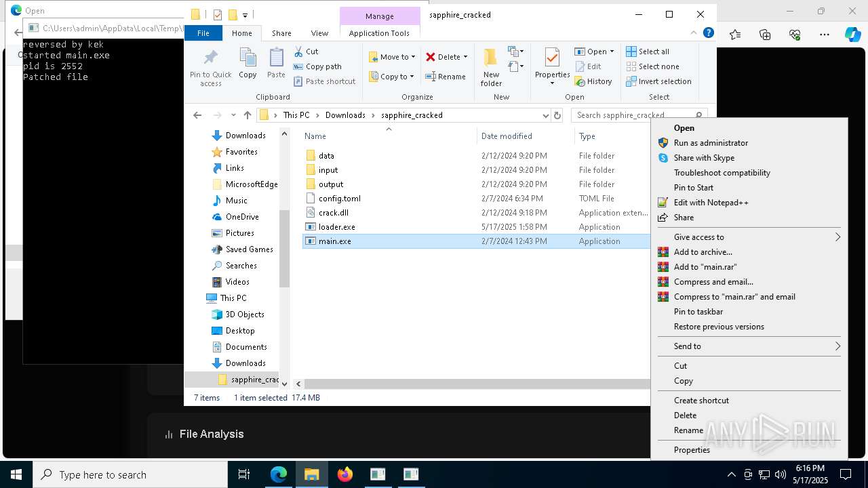
Task: Sort by Date modified column header
Action: pos(507,136)
